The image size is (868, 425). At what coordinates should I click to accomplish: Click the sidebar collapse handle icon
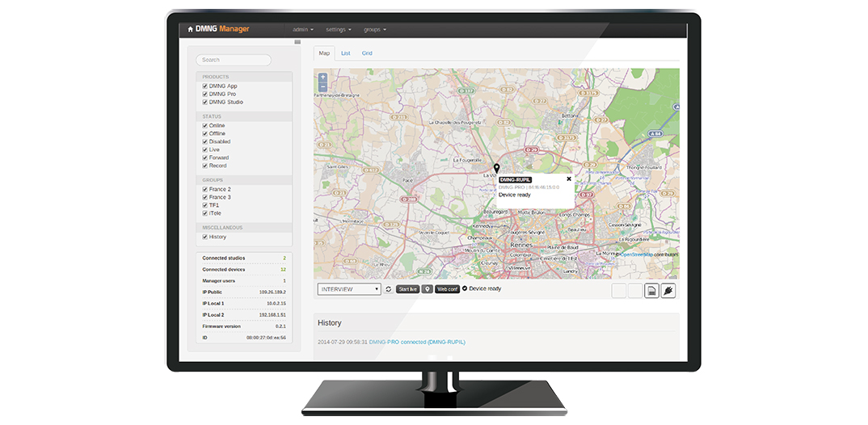click(297, 41)
